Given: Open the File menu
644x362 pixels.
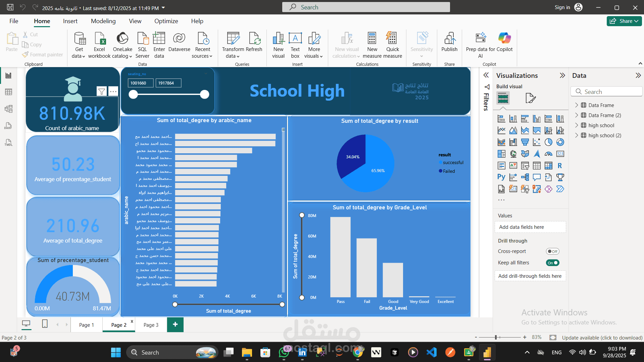Looking at the screenshot, I should coord(14,21).
